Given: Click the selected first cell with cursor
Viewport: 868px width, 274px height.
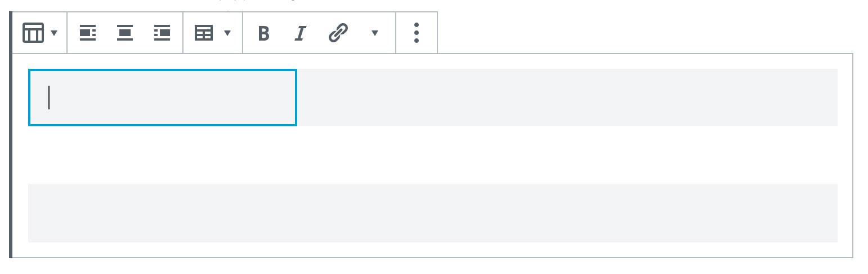Looking at the screenshot, I should coord(163,98).
